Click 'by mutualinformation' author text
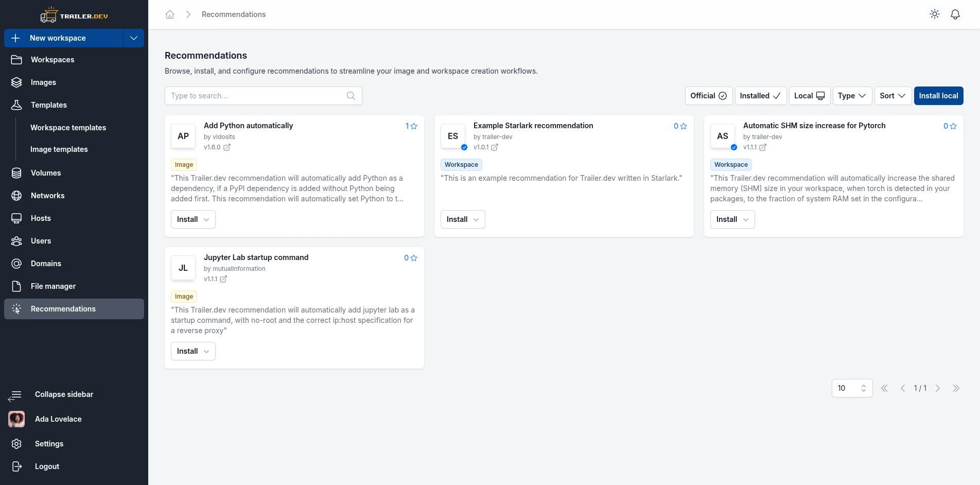980x485 pixels. 235,269
